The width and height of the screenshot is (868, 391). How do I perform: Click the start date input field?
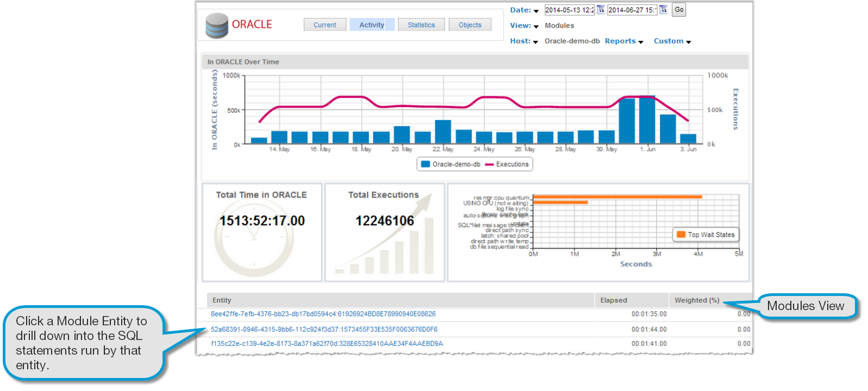pyautogui.click(x=570, y=10)
